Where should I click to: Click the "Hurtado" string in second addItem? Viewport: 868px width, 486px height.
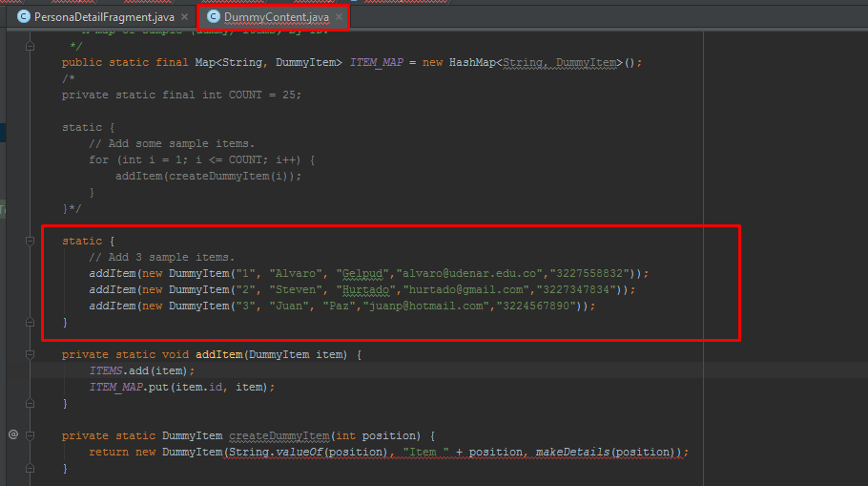coord(364,289)
